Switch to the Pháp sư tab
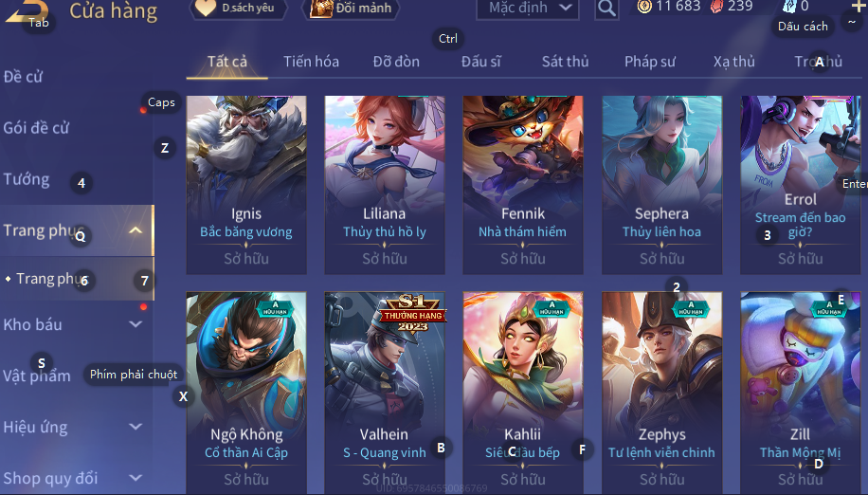The height and width of the screenshot is (495, 868). (x=650, y=62)
